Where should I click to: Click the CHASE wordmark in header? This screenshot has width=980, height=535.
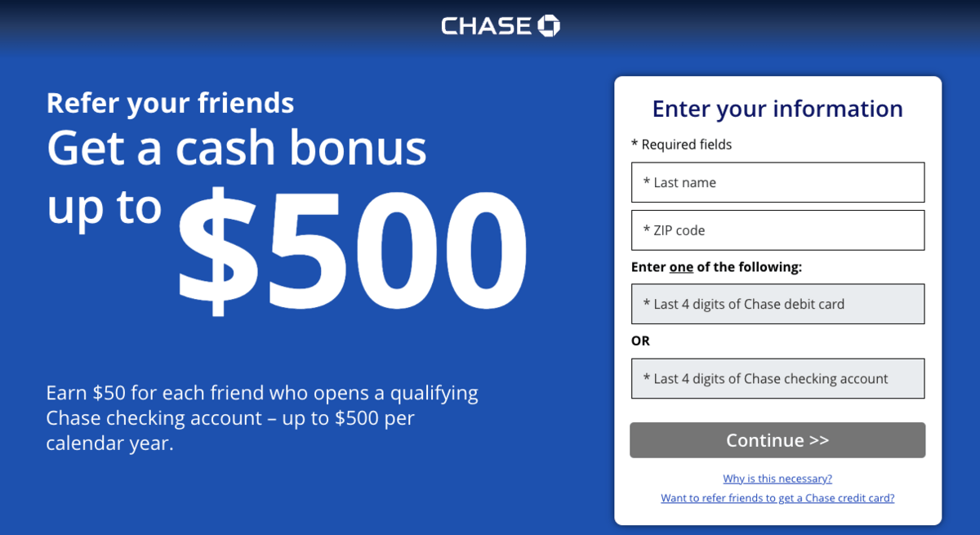click(x=487, y=26)
